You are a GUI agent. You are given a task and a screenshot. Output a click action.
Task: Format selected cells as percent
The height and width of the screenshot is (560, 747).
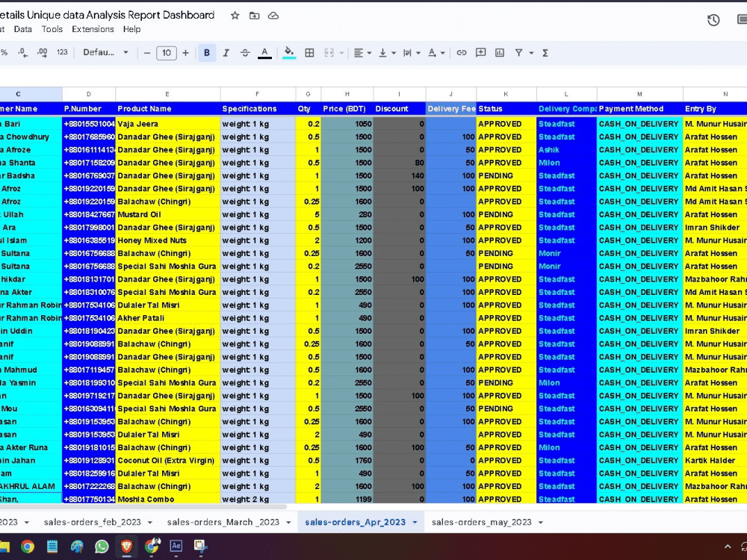point(5,52)
